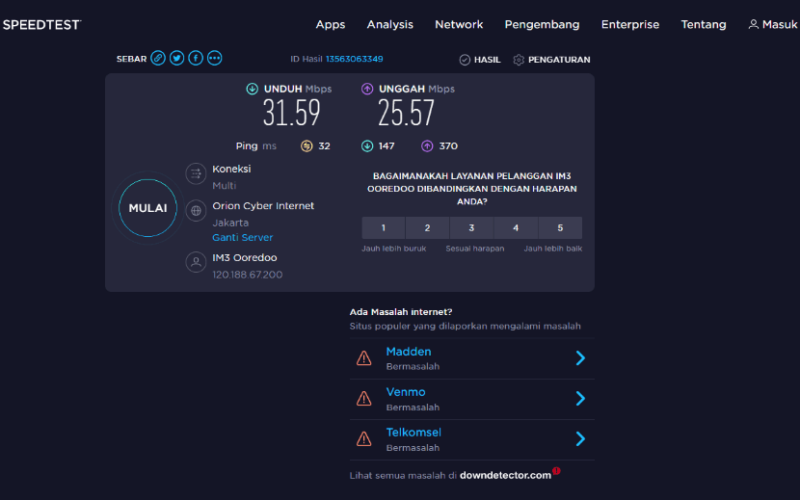Click the globe server icon
Viewport: 800px width, 500px height.
(196, 211)
